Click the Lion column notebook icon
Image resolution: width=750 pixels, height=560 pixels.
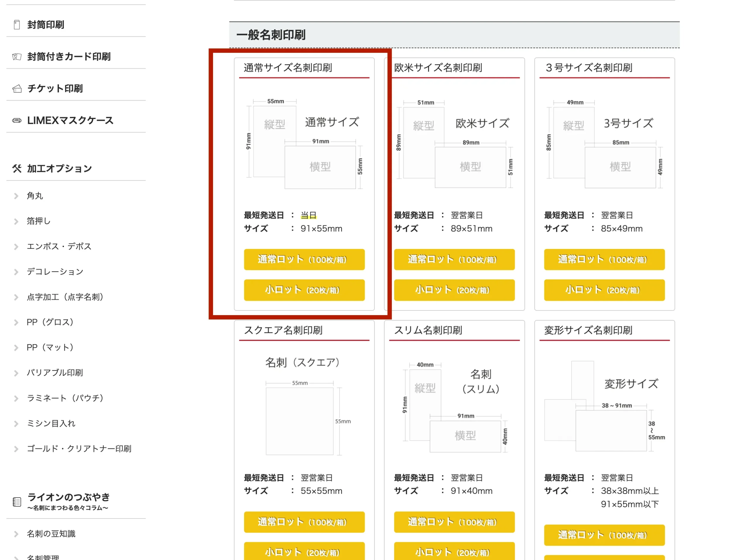[17, 502]
